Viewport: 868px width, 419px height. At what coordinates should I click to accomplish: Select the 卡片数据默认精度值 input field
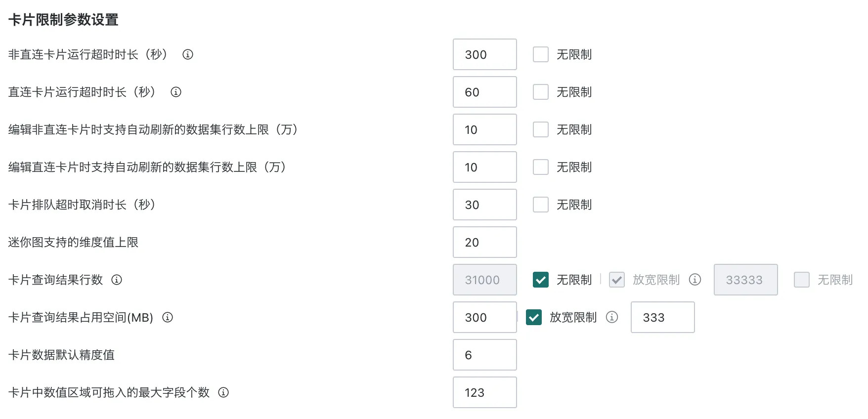click(484, 355)
